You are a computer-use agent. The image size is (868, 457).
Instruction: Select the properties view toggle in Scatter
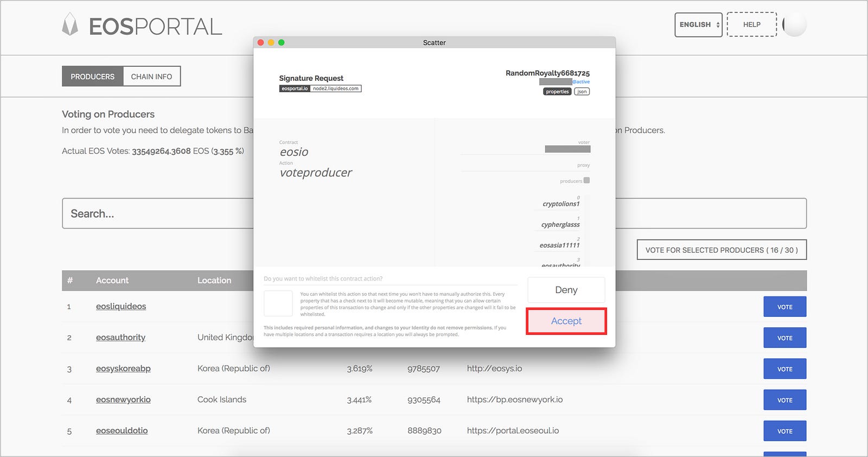click(x=557, y=92)
